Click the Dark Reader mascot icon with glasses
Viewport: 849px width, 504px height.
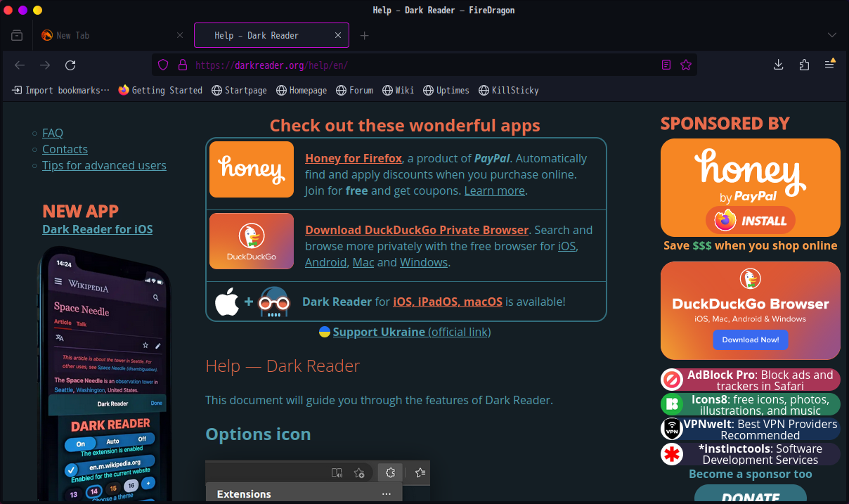pos(274,303)
